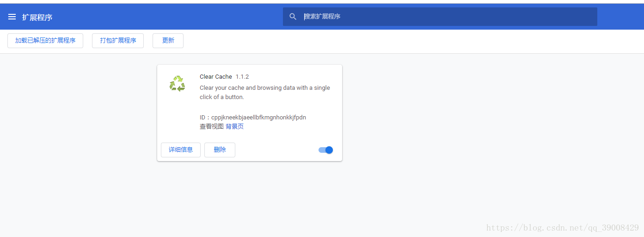
Task: Click the Clear Cache extension name
Action: pyautogui.click(x=216, y=77)
